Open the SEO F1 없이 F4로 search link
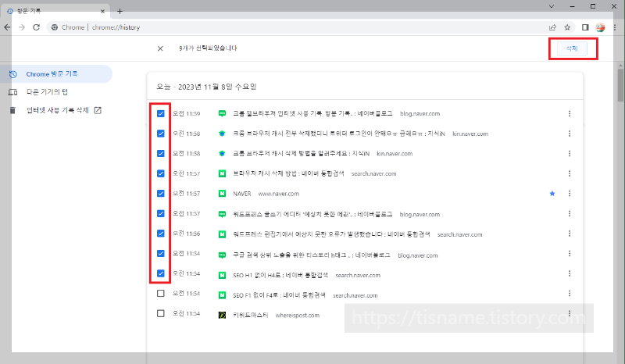The width and height of the screenshot is (625, 364). (279, 295)
